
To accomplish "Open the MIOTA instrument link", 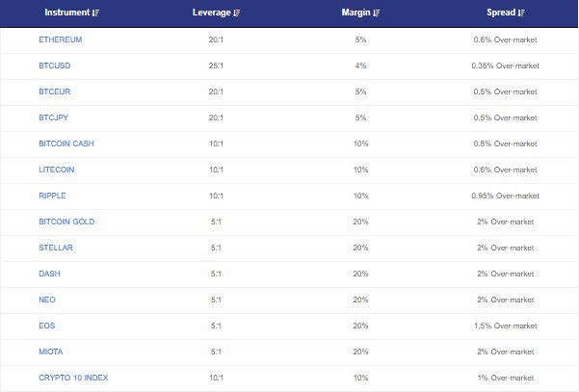I will click(x=51, y=352).
